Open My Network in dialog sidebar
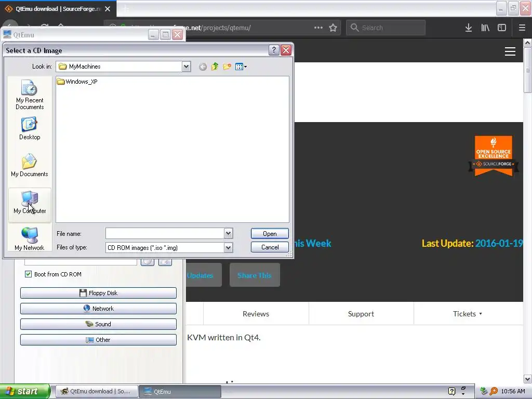The width and height of the screenshot is (532, 399). point(30,238)
